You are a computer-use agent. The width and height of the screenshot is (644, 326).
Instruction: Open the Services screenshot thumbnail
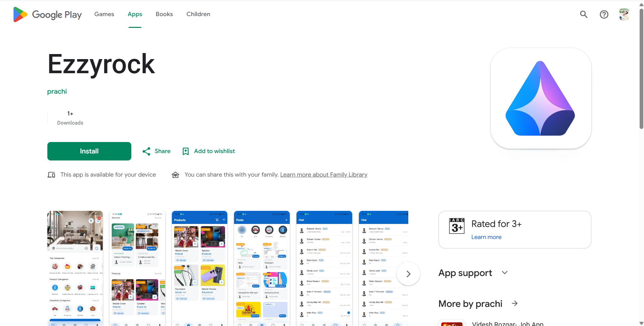coord(137,268)
